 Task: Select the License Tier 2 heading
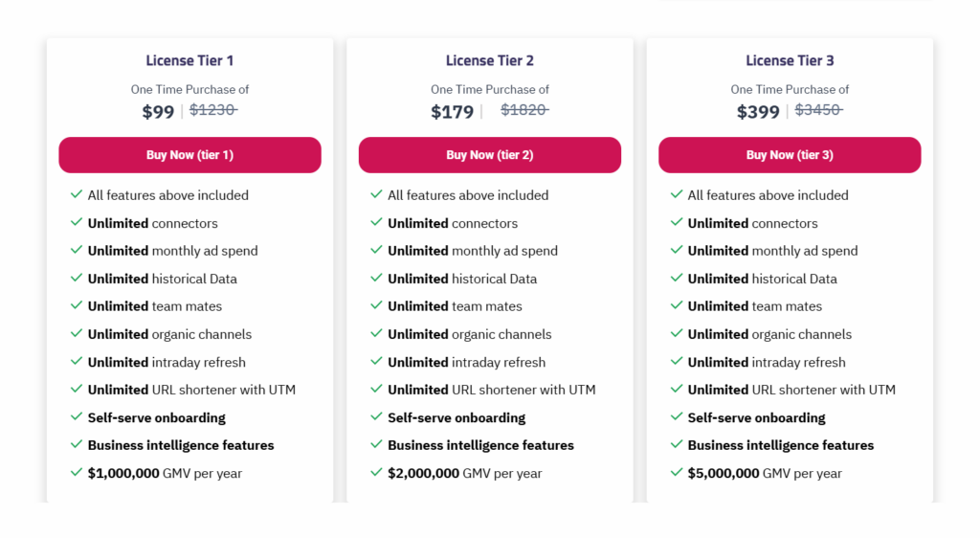[x=490, y=60]
